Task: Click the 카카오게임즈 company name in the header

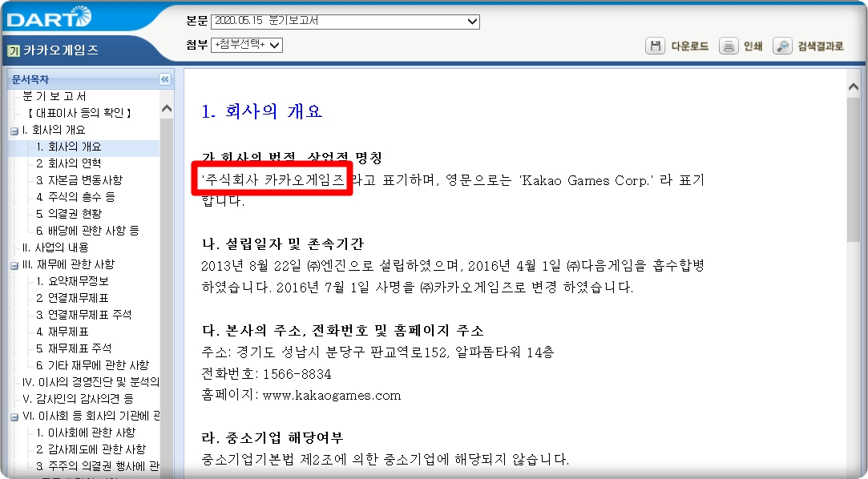Action: point(61,50)
